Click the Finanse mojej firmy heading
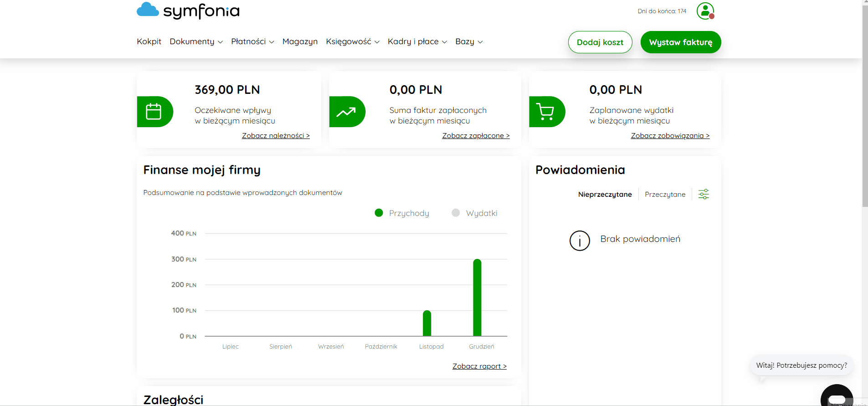This screenshot has width=868, height=406. coord(202,170)
